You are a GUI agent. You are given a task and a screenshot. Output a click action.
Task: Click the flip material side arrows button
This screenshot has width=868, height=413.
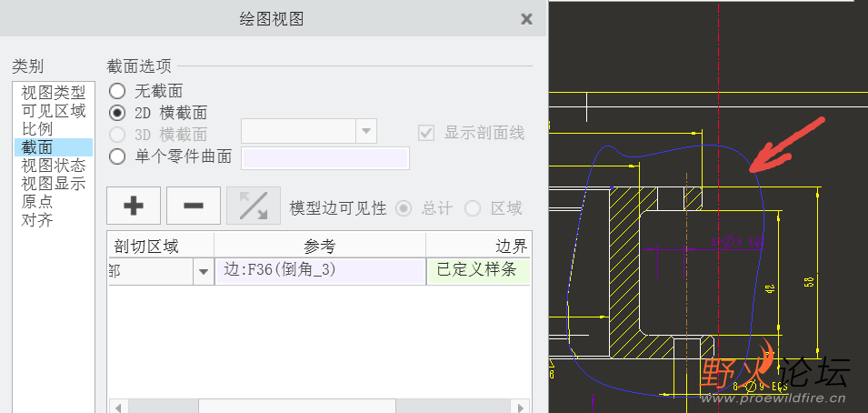tap(253, 206)
